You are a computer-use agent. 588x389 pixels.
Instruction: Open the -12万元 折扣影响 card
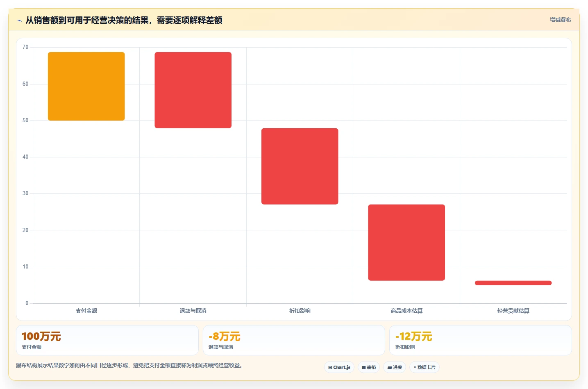pos(480,340)
